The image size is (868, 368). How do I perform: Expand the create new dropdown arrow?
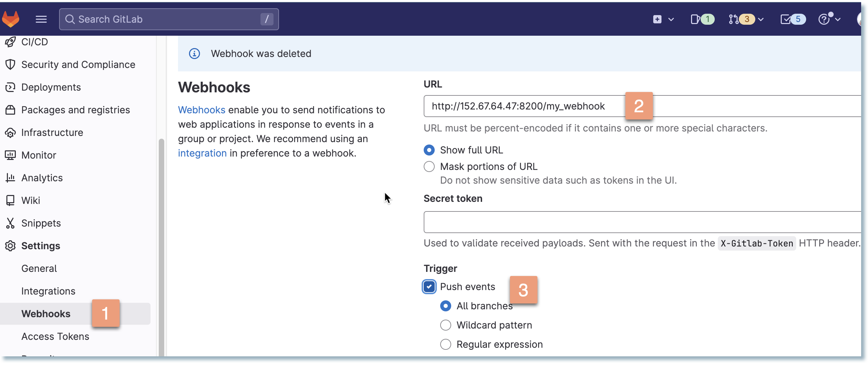(x=671, y=20)
